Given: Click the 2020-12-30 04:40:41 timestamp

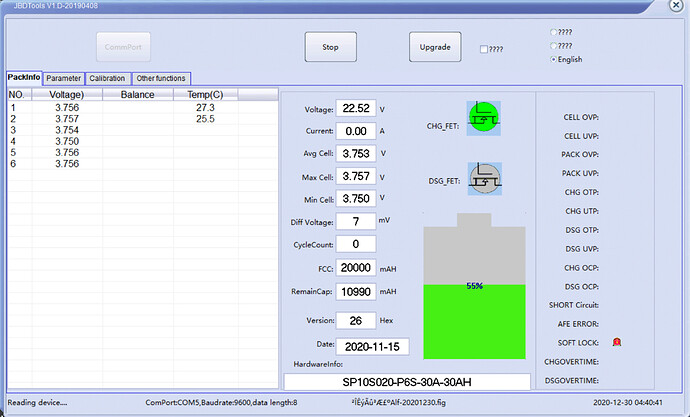Looking at the screenshot, I should coord(628,402).
